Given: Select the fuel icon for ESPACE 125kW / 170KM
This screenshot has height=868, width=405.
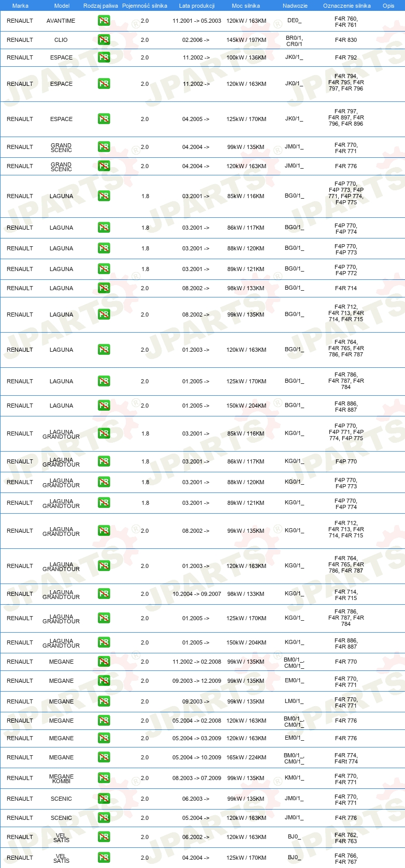Looking at the screenshot, I should 104,119.
